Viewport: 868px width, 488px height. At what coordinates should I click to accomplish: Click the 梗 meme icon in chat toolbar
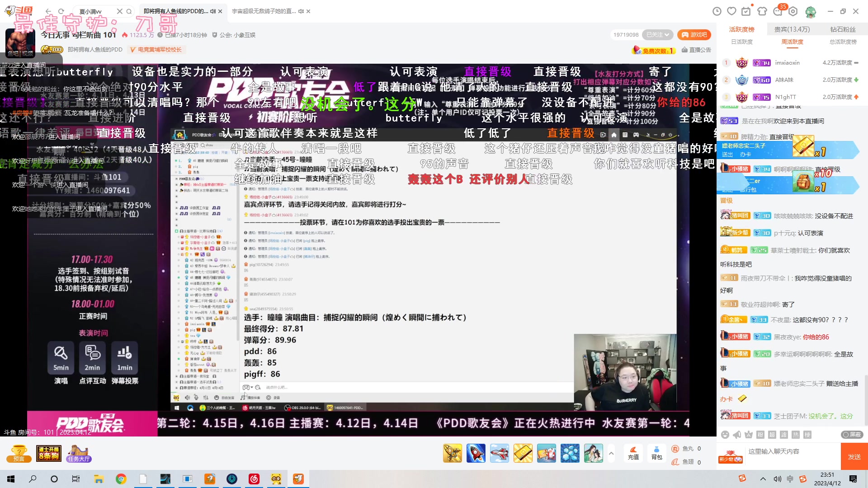808,435
